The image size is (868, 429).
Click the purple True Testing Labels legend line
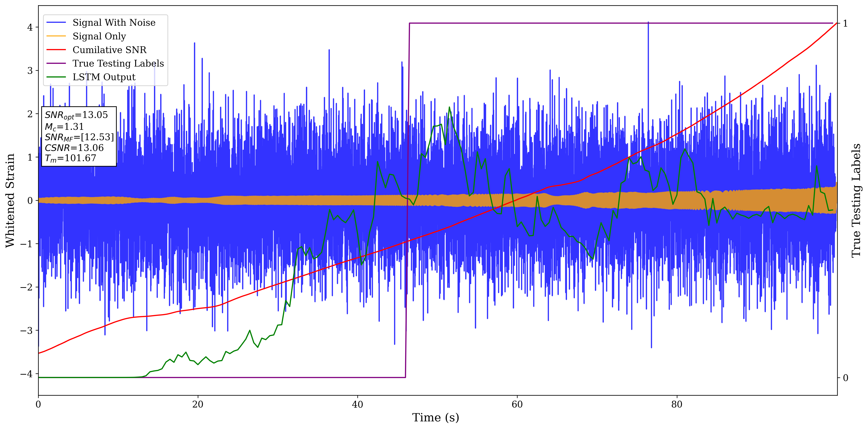coord(56,63)
